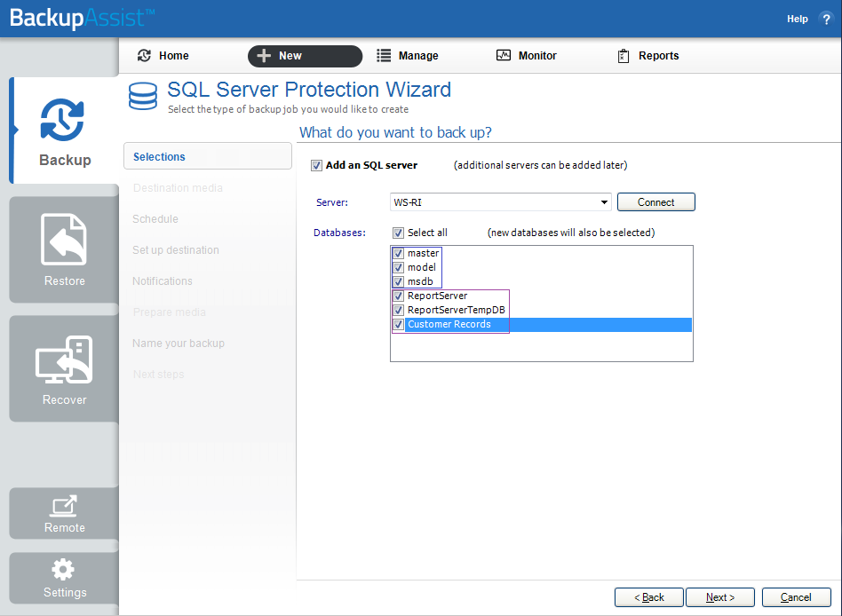Viewport: 842px width, 616px height.
Task: Open the Remote sidebar section
Action: click(x=64, y=514)
